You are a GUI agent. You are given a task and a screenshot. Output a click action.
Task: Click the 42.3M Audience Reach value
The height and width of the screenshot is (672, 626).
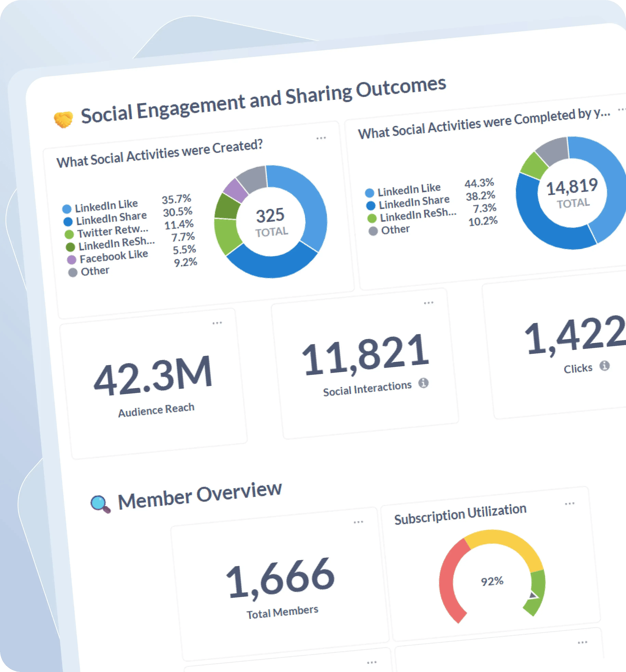[153, 376]
